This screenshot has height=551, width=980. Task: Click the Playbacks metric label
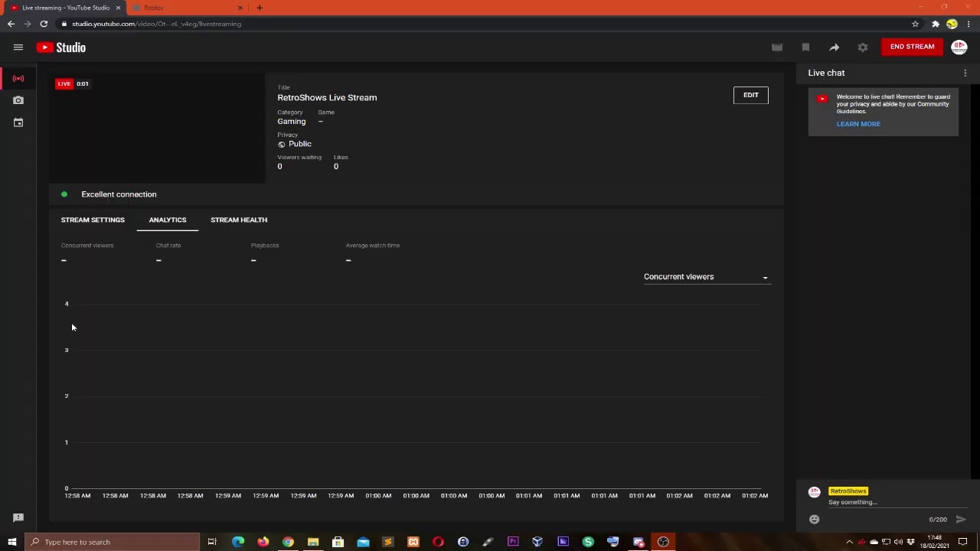coord(265,246)
